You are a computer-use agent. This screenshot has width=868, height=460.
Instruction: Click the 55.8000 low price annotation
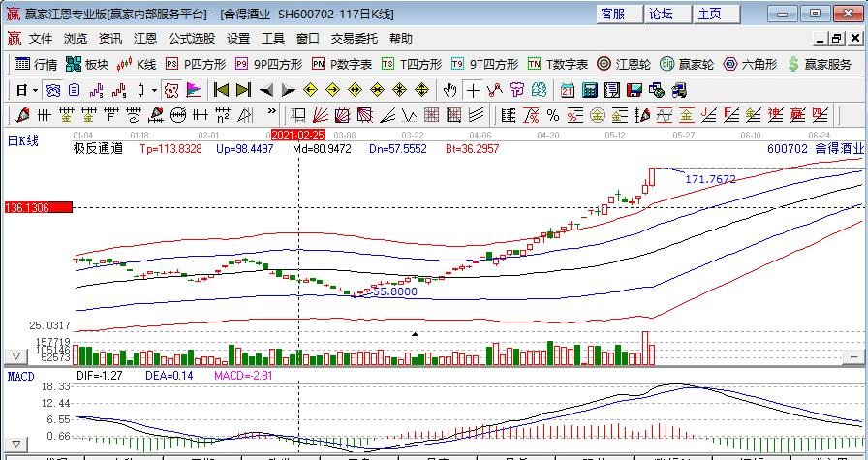coord(395,291)
